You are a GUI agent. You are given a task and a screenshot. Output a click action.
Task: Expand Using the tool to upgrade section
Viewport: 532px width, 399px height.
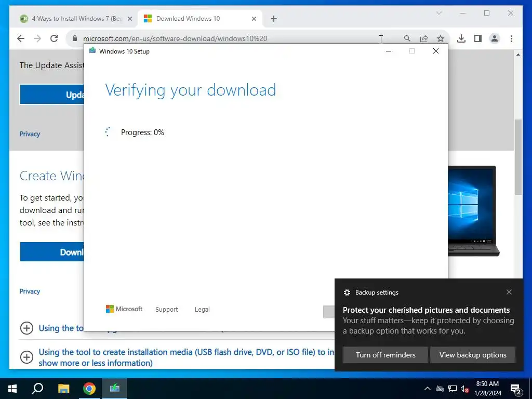point(27,328)
